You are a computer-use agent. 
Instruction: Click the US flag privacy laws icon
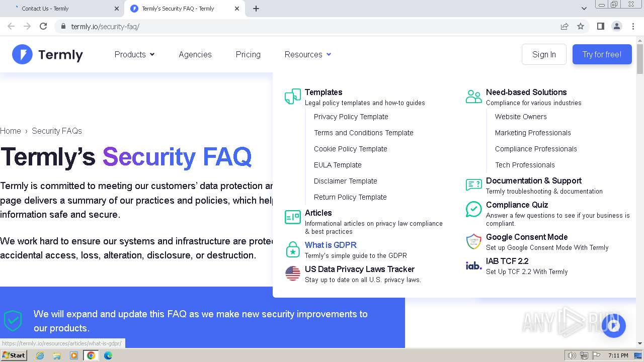[x=293, y=274]
